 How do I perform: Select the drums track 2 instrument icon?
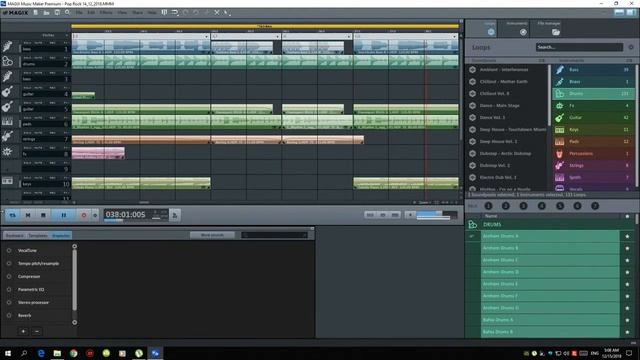pyautogui.click(x=7, y=62)
